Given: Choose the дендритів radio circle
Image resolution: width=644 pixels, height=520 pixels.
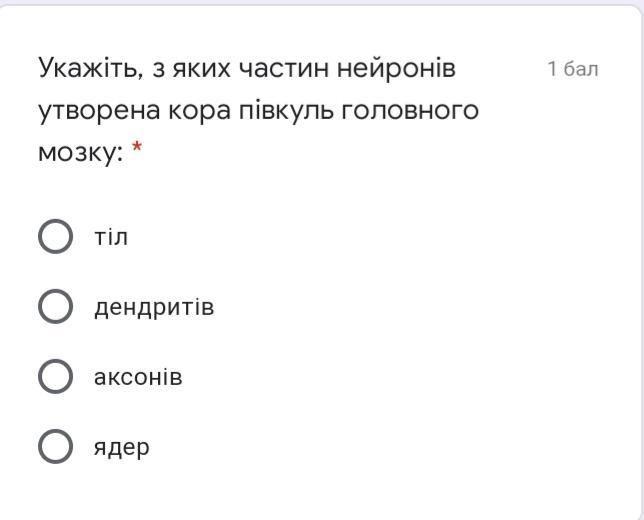Looking at the screenshot, I should [x=55, y=306].
